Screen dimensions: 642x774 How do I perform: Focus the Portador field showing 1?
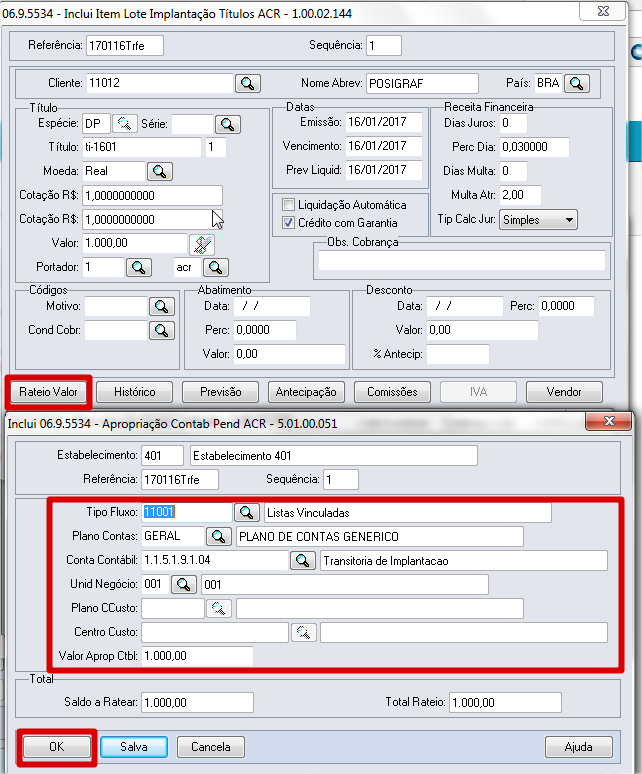tap(103, 267)
